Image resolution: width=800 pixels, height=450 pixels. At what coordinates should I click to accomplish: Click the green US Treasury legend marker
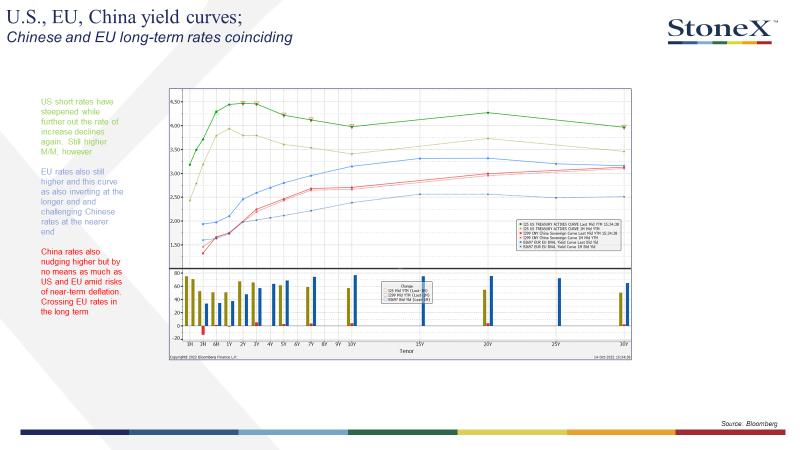tap(520, 224)
